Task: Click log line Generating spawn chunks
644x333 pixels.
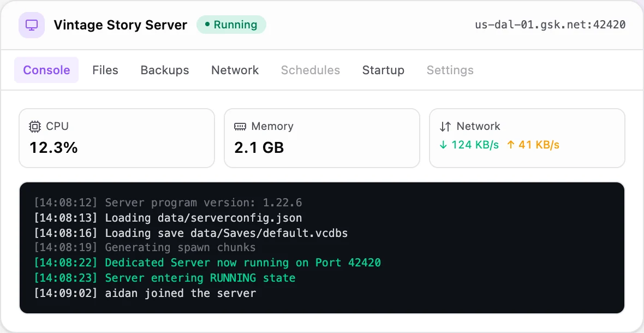Action: [145, 248]
